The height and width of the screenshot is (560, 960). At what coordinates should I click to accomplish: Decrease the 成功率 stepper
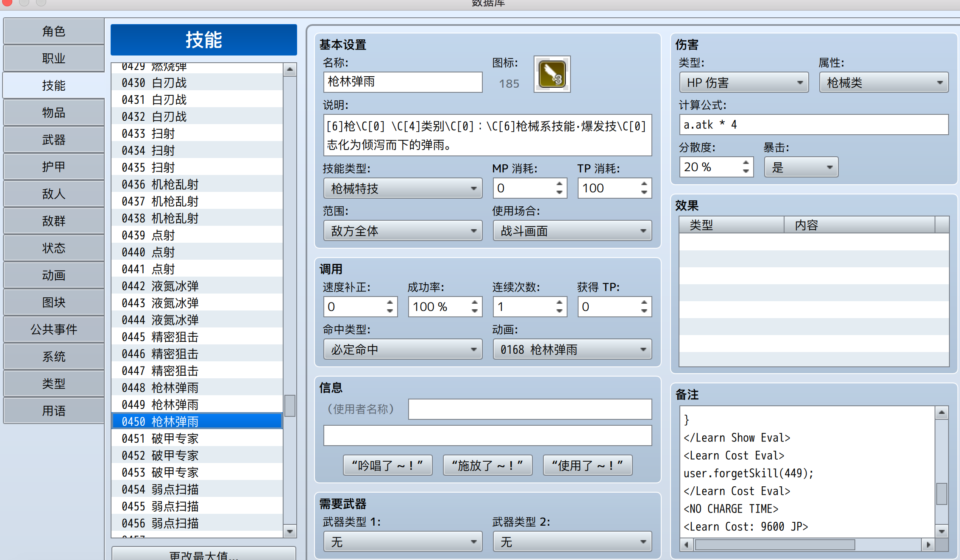(x=475, y=311)
